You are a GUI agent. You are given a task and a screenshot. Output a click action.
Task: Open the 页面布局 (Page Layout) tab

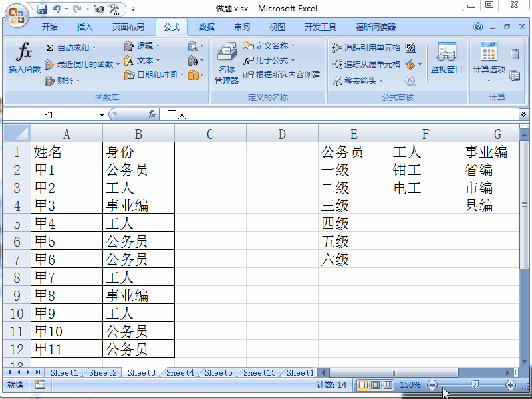(128, 27)
